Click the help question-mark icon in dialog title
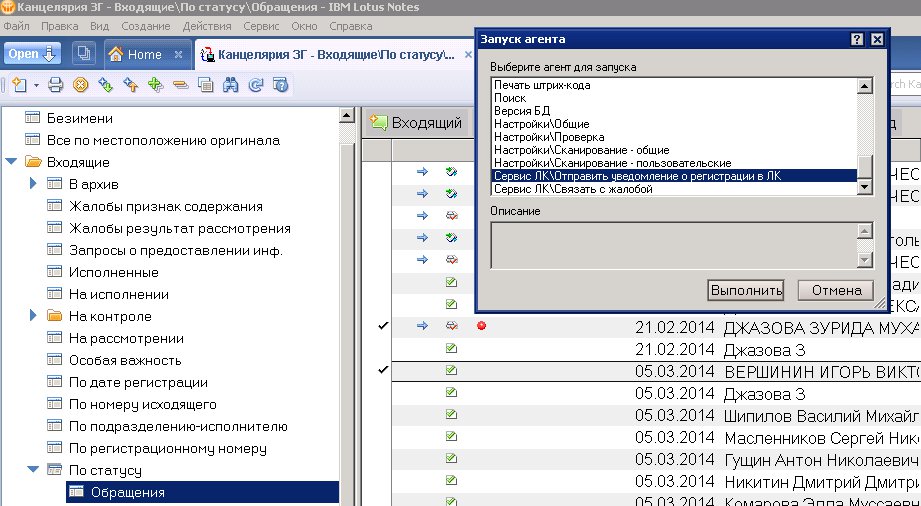 pos(857,39)
